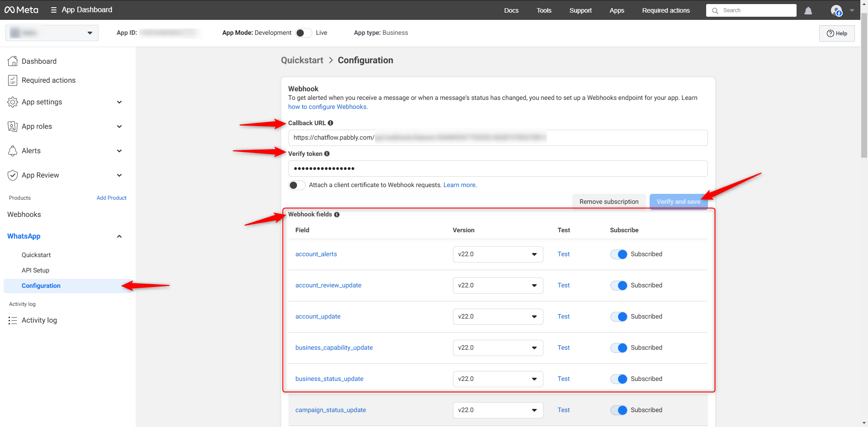Click the page vertical scrollbar
Screen dimensions: 868x427
[864, 86]
